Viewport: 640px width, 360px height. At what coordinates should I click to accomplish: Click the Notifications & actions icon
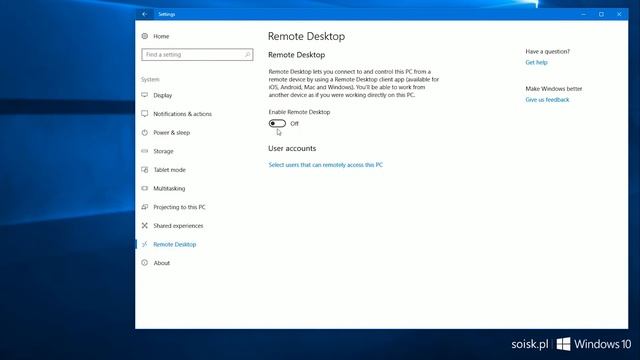pos(144,113)
